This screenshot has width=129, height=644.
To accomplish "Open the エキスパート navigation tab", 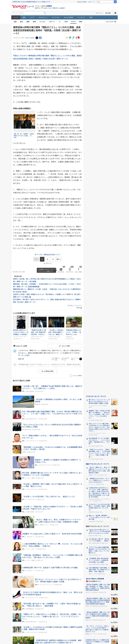I will [x=43, y=17].
